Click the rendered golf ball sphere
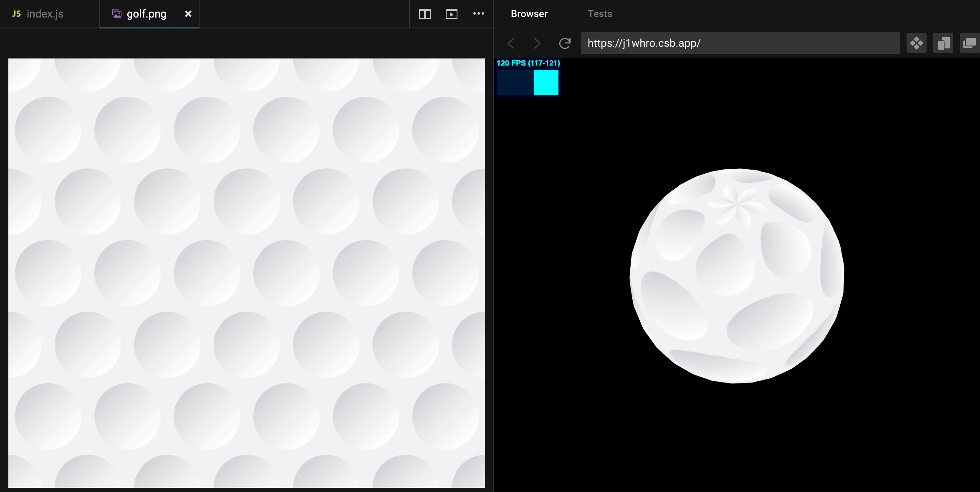Image resolution: width=980 pixels, height=492 pixels. point(737,276)
